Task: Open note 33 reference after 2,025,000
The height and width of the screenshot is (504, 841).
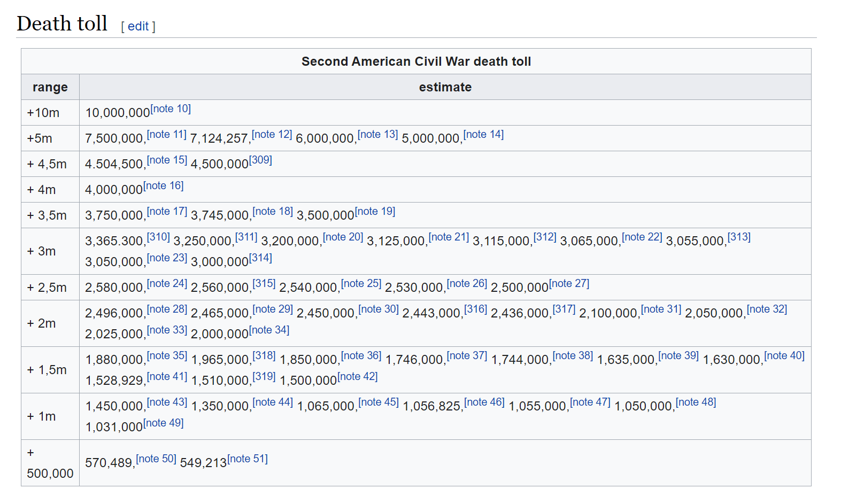Action: (x=167, y=330)
